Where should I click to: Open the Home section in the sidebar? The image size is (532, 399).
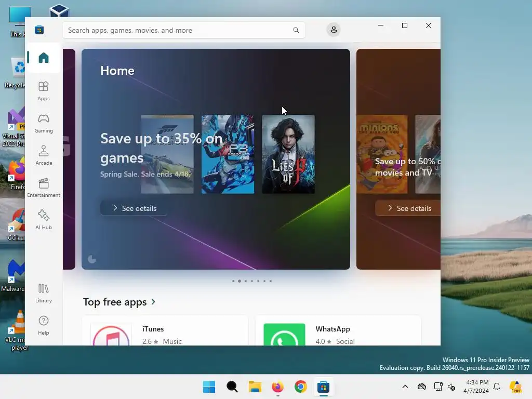click(x=44, y=58)
